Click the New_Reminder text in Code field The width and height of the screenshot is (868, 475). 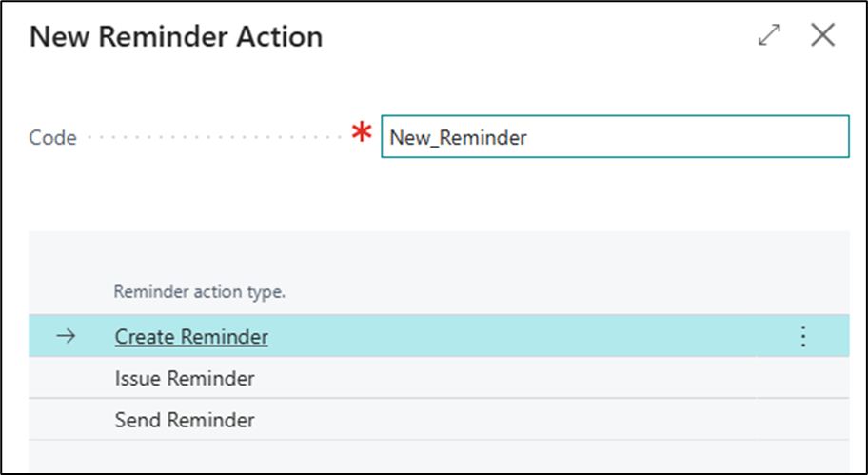[458, 137]
